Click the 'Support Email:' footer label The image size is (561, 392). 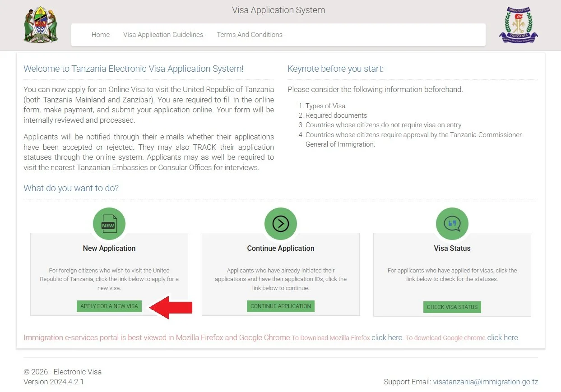click(x=408, y=382)
